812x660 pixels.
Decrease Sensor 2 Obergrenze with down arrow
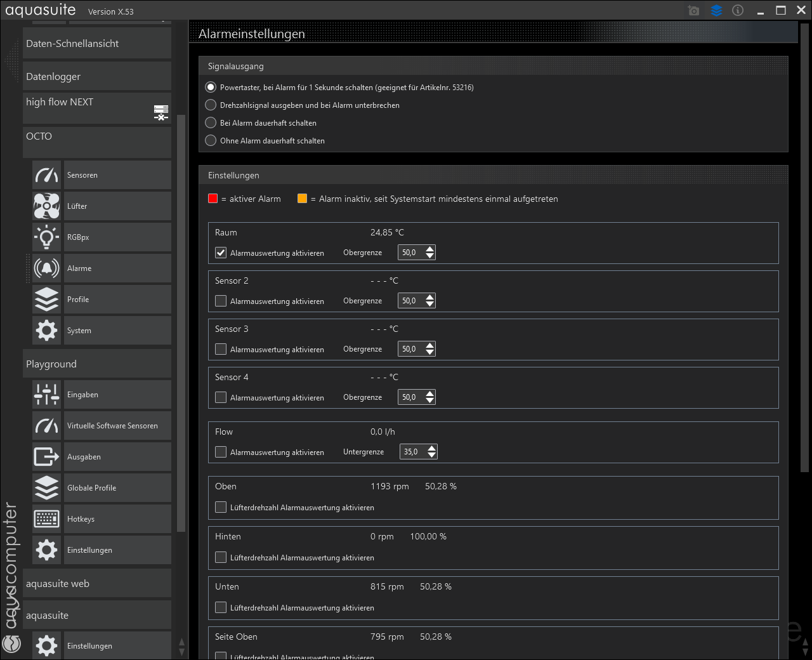(430, 305)
